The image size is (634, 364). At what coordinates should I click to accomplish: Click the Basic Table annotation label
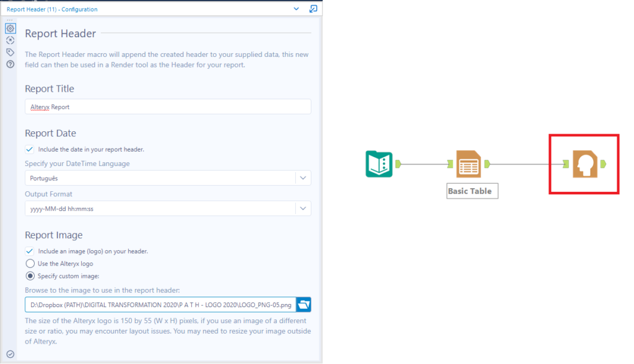pyautogui.click(x=472, y=191)
